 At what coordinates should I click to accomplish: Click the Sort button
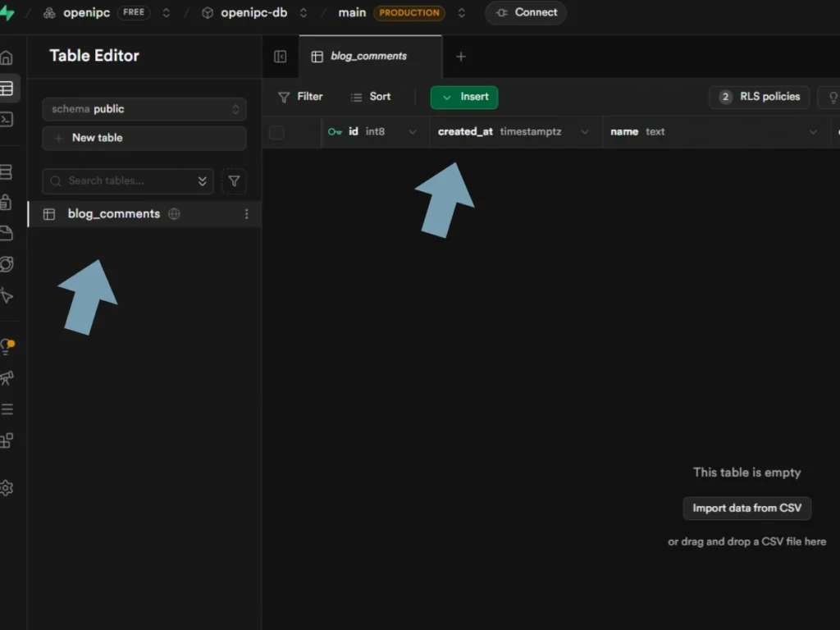pyautogui.click(x=371, y=97)
